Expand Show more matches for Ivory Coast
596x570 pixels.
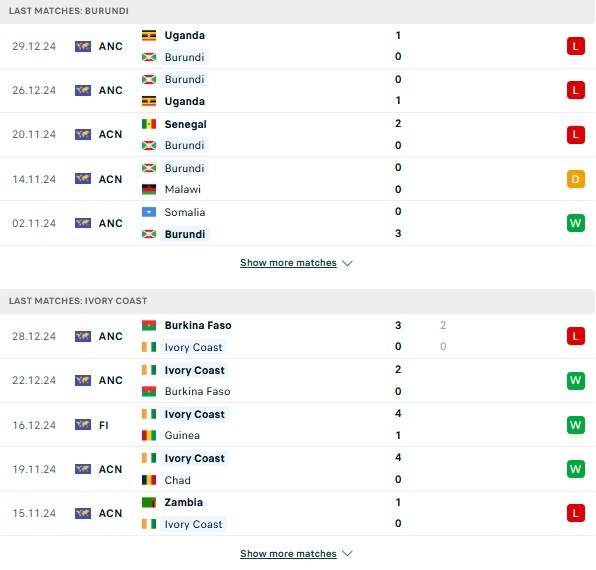tap(288, 553)
